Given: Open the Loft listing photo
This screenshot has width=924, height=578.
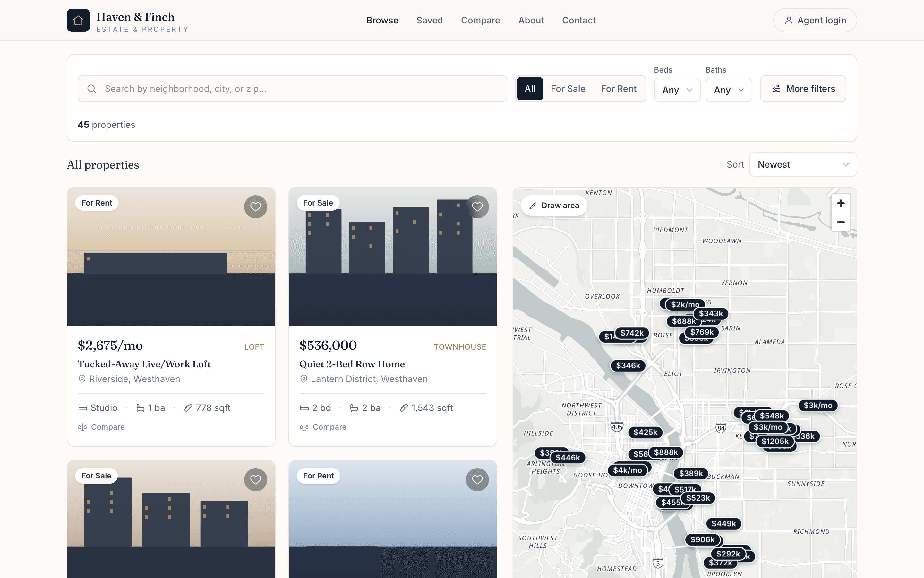Looking at the screenshot, I should click(x=171, y=257).
